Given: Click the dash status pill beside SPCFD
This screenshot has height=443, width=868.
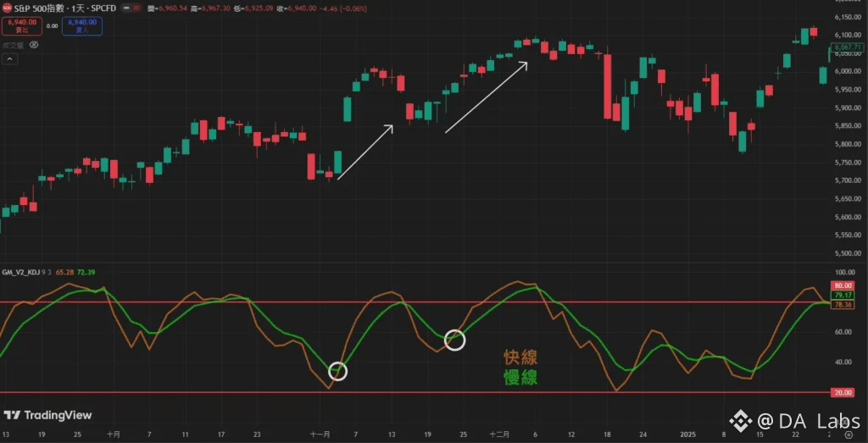Looking at the screenshot, I should pyautogui.click(x=127, y=8).
